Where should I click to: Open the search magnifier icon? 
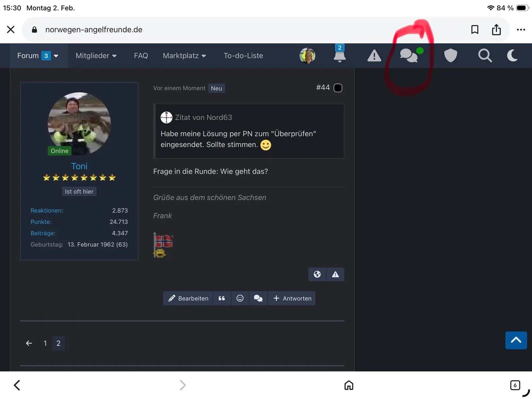[485, 56]
